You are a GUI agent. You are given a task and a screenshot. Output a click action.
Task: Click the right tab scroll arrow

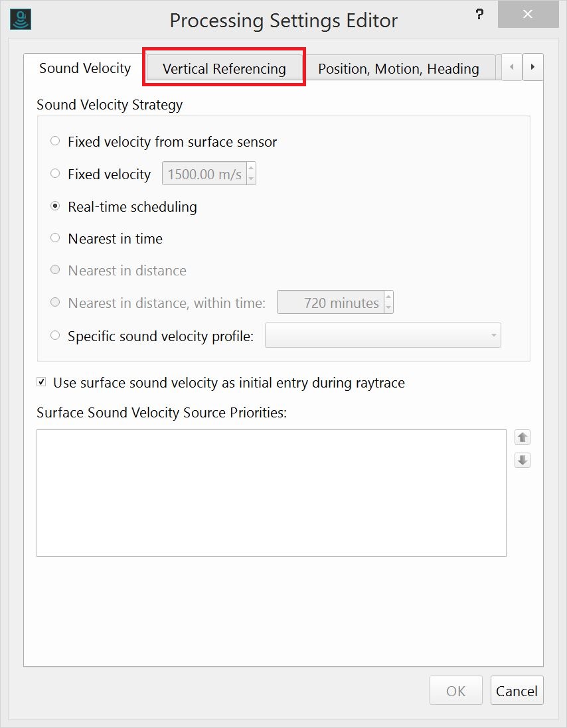(533, 67)
